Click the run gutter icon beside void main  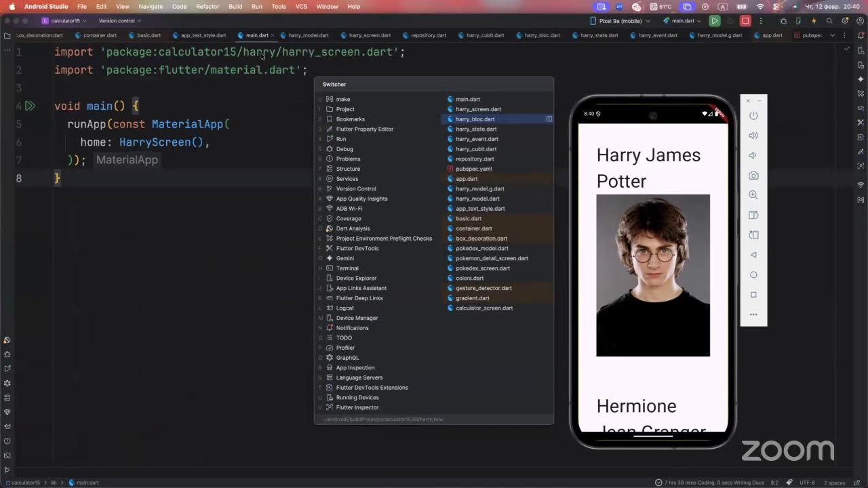tap(30, 106)
